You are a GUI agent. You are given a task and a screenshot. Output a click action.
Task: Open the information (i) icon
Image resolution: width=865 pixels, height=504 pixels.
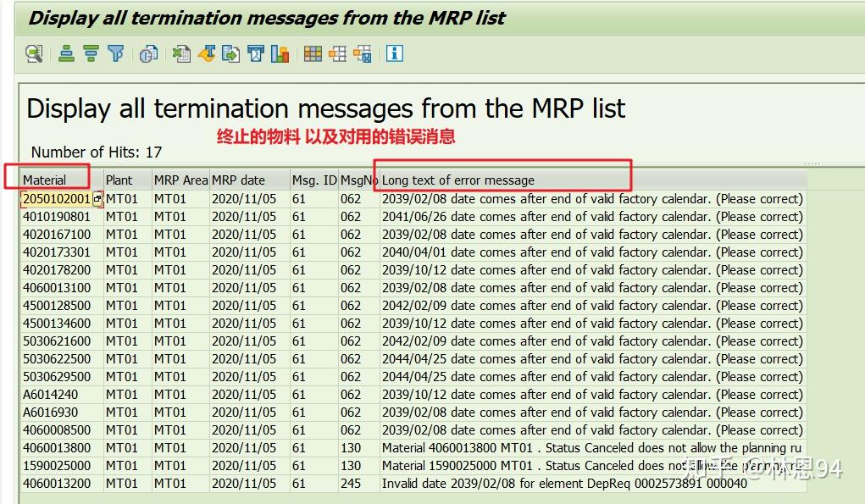point(395,53)
